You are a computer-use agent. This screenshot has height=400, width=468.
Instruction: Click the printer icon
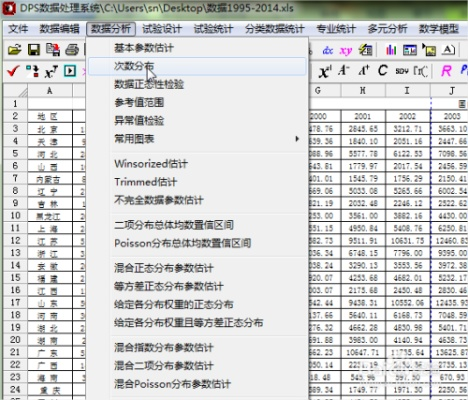[72, 50]
